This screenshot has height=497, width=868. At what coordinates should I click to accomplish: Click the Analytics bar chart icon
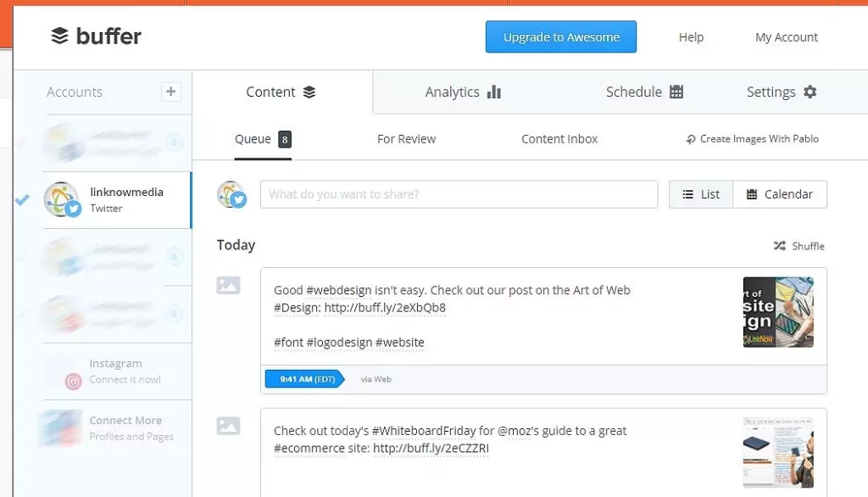click(494, 92)
